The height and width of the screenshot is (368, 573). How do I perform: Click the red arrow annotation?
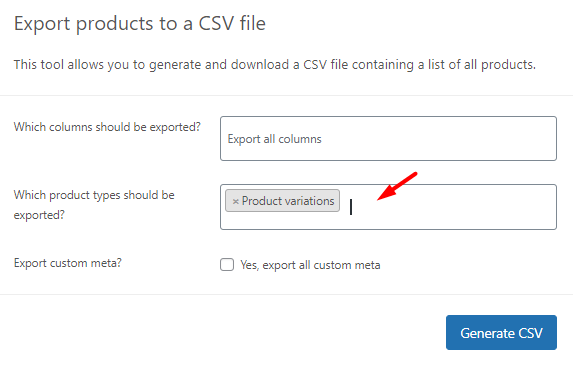pyautogui.click(x=397, y=186)
